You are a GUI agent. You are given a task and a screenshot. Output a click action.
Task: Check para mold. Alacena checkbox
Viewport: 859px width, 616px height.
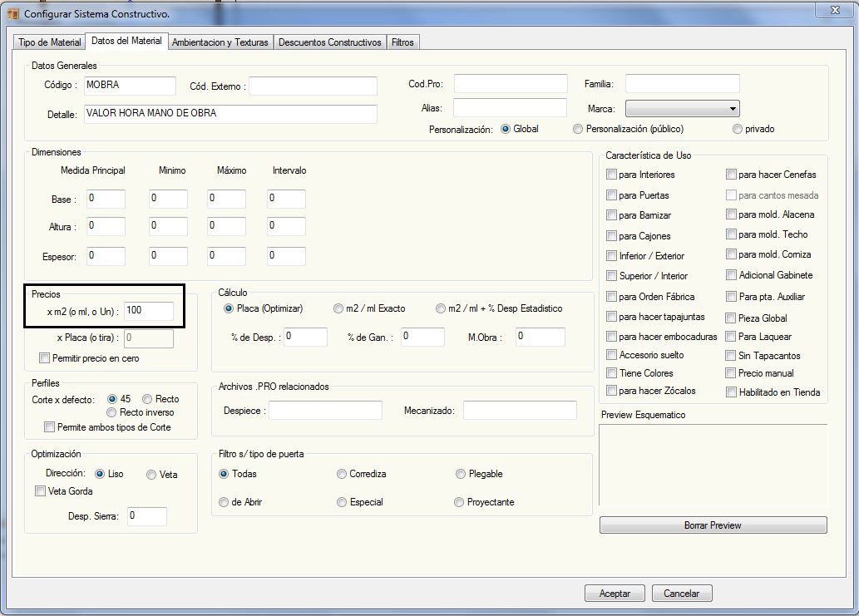tap(731, 214)
